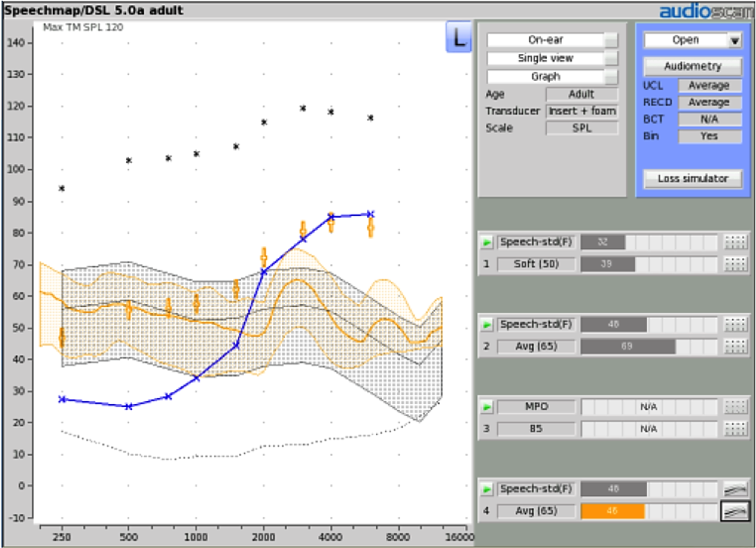Image resolution: width=756 pixels, height=548 pixels.
Task: Toggle the On-ear mode selector
Action: coord(552,40)
